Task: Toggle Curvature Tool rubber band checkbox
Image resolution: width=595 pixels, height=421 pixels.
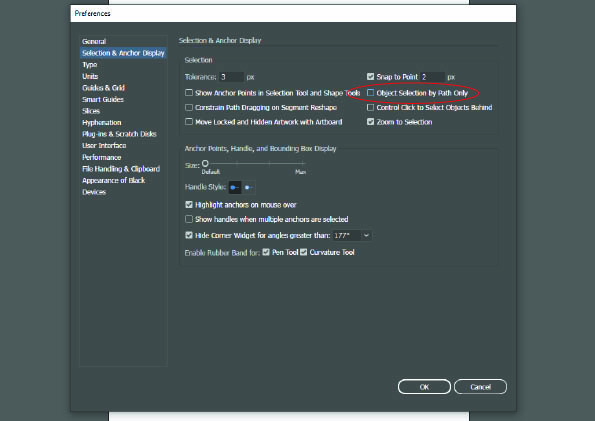Action: 304,252
